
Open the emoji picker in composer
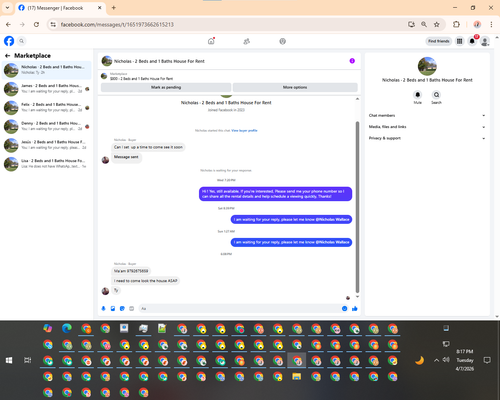point(344,309)
